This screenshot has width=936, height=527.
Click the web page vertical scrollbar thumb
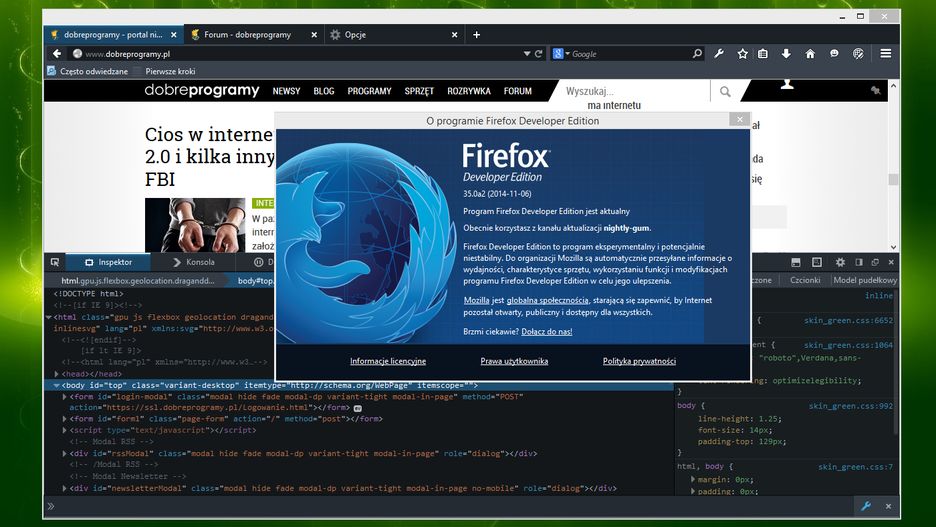[x=893, y=179]
